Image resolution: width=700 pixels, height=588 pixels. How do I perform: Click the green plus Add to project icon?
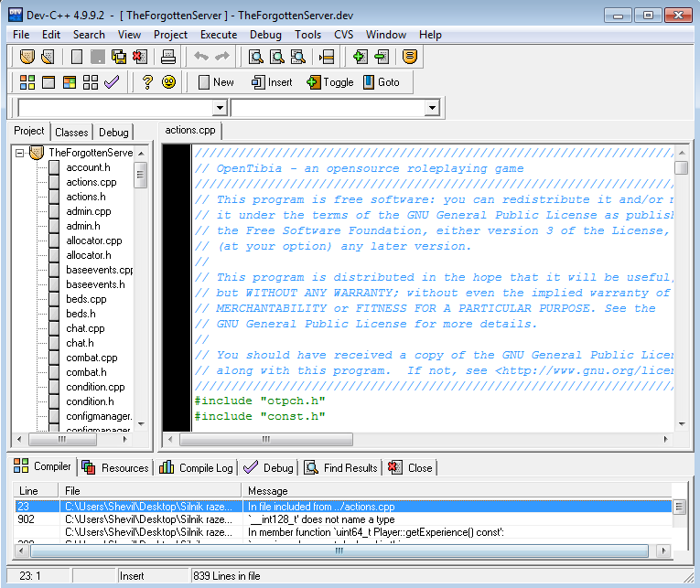pos(361,57)
